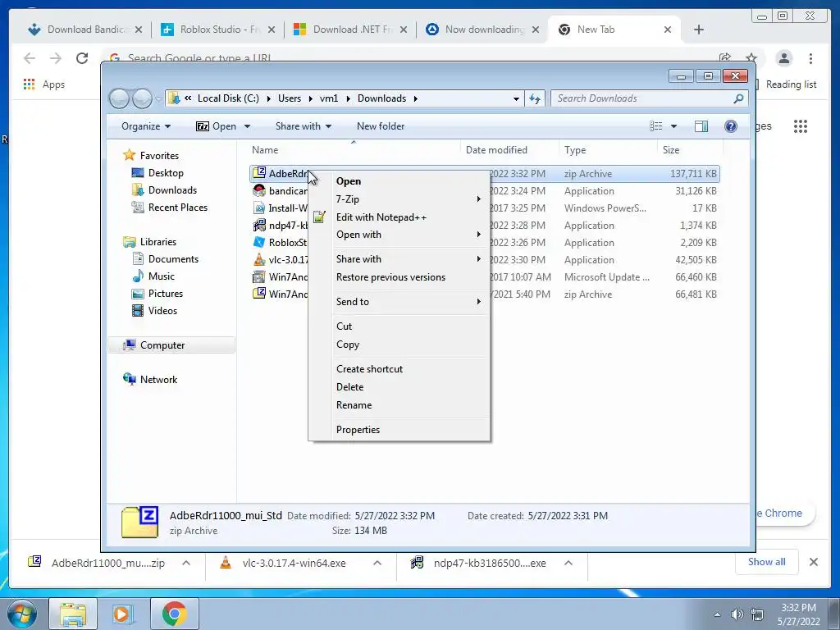Open Downloads in Favorites
The image size is (840, 630).
(172, 190)
